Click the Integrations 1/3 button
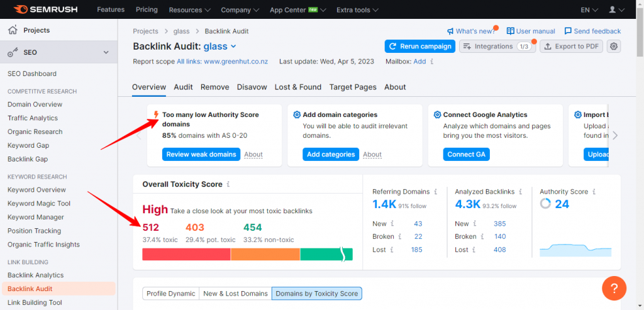Viewport: 644px width, 310px height. click(x=497, y=47)
